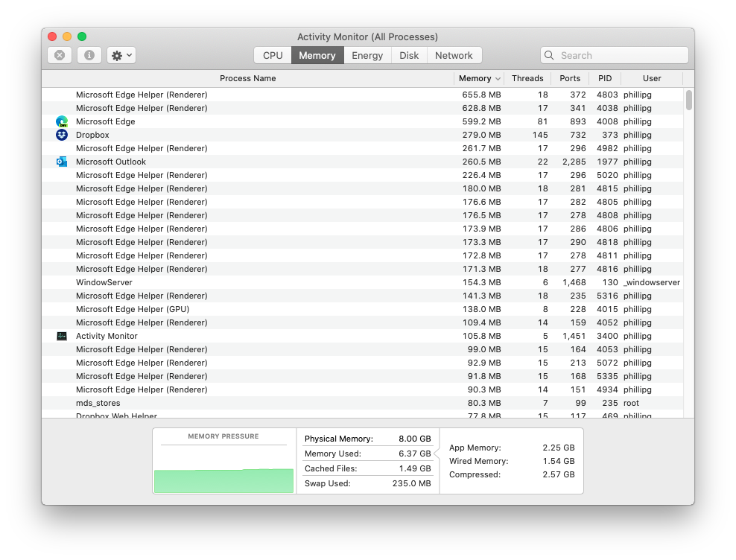Image resolution: width=736 pixels, height=560 pixels.
Task: Click the quit process (X) icon
Action: tap(59, 54)
